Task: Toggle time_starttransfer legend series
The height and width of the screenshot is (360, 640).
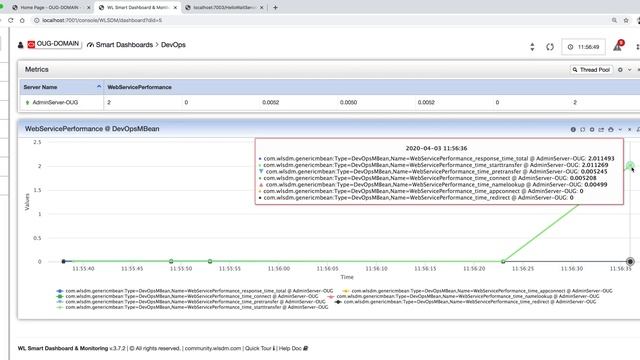Action: pyautogui.click(x=192, y=307)
